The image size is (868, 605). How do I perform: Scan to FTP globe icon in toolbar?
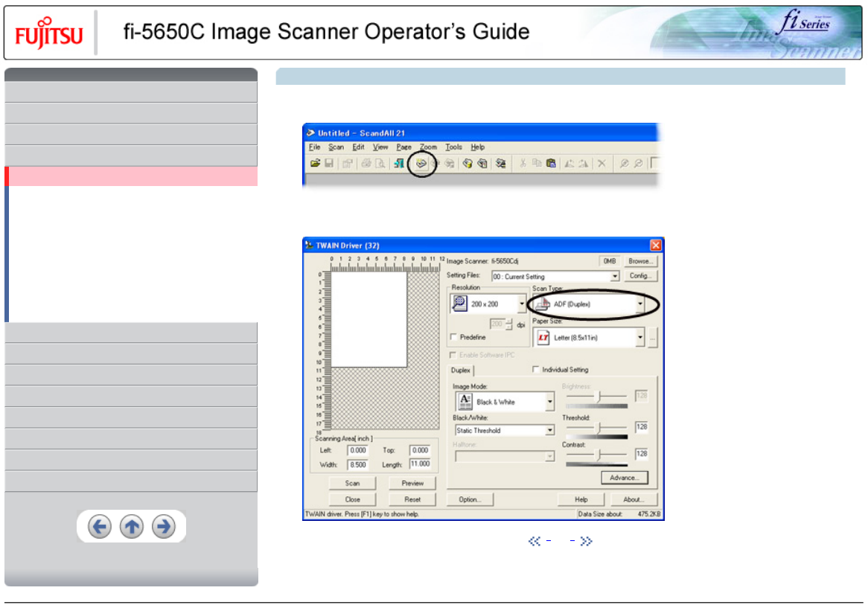click(467, 163)
